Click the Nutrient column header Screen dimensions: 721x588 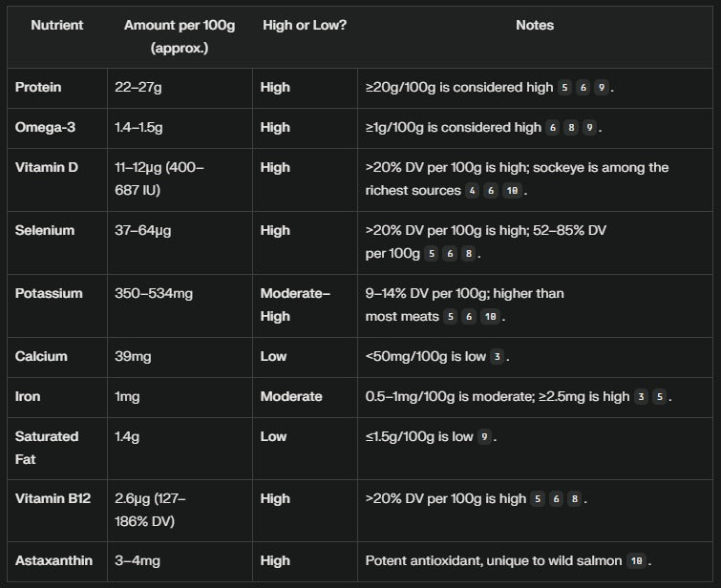[x=56, y=26]
